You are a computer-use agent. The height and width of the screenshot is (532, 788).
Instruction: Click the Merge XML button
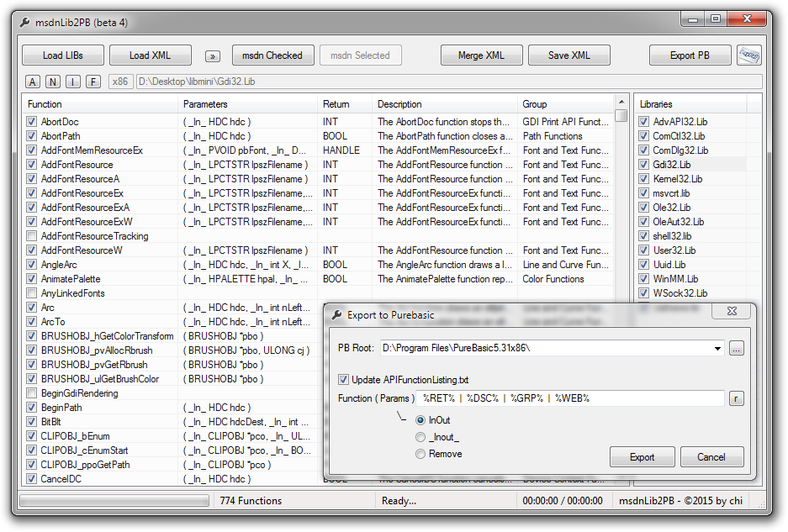(x=481, y=55)
